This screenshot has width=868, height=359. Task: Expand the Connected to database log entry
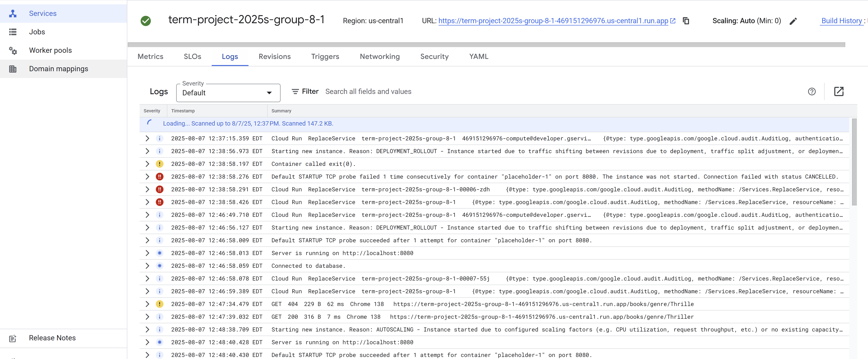point(147,266)
